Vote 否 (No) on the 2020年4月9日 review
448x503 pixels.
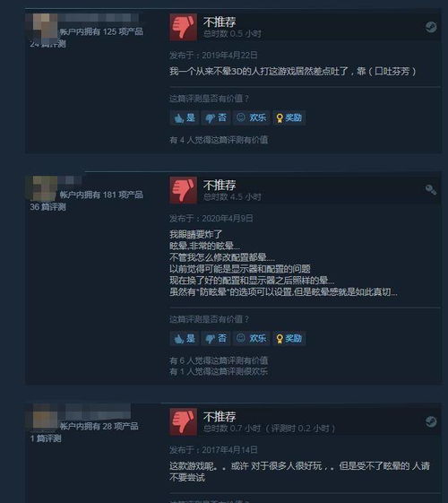tap(216, 338)
